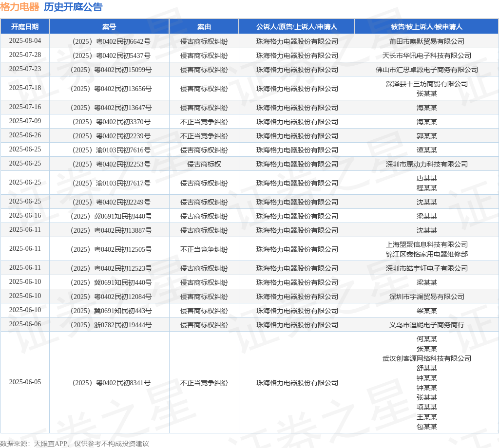Click the date cell 2025-08-04
The image size is (499, 448).
click(x=25, y=41)
